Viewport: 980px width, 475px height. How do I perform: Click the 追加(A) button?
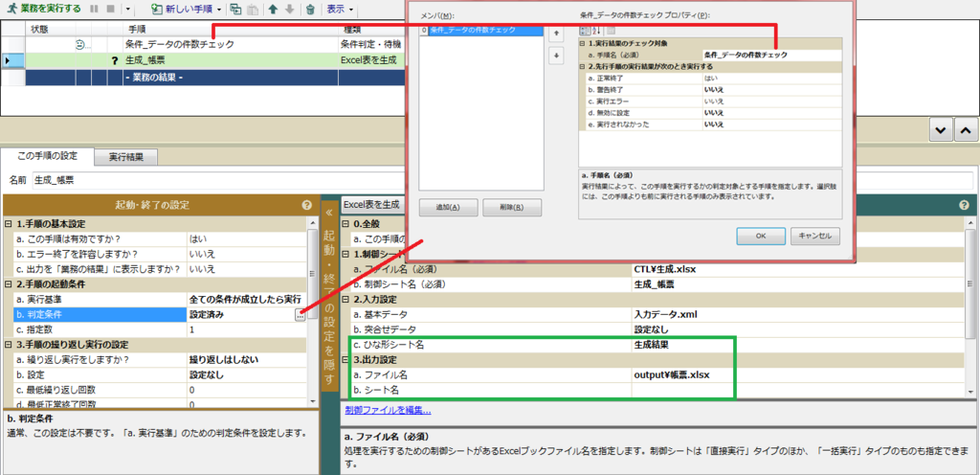448,208
